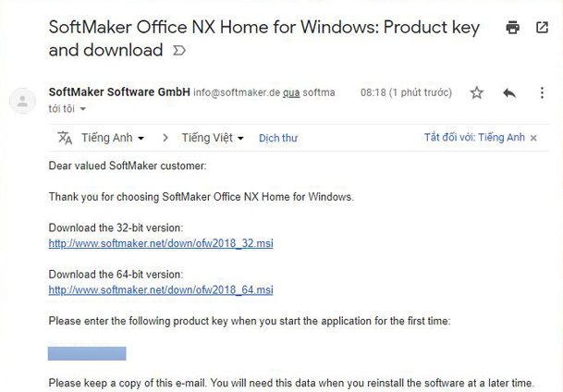This screenshot has height=392, width=563.
Task: Open the Tiếng Anh source language dropdown
Action: (x=113, y=138)
